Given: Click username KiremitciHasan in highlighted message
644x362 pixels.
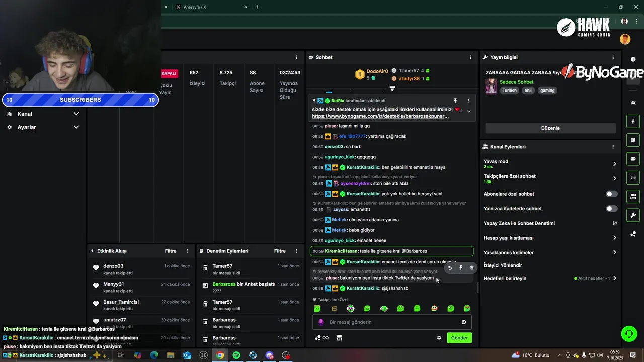Looking at the screenshot, I should [x=342, y=251].
